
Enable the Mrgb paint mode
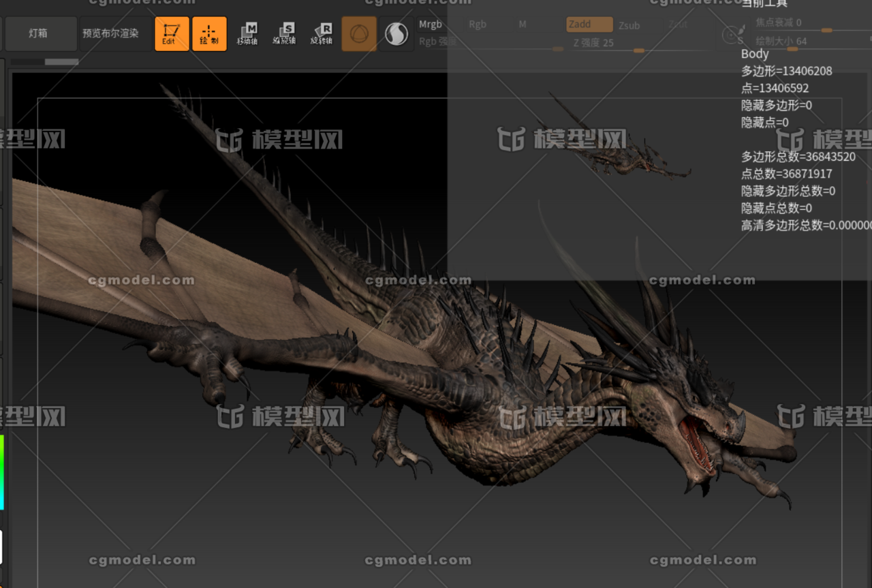pos(431,25)
